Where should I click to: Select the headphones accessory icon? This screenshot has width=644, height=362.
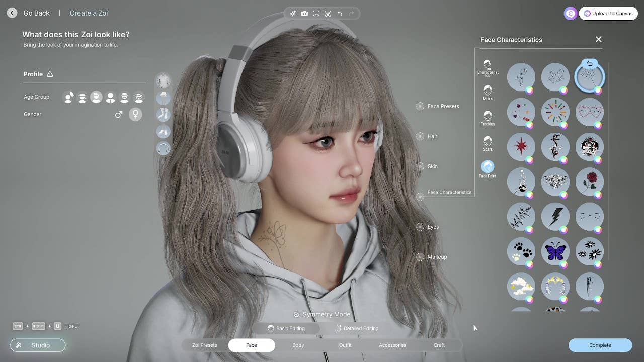pyautogui.click(x=163, y=148)
